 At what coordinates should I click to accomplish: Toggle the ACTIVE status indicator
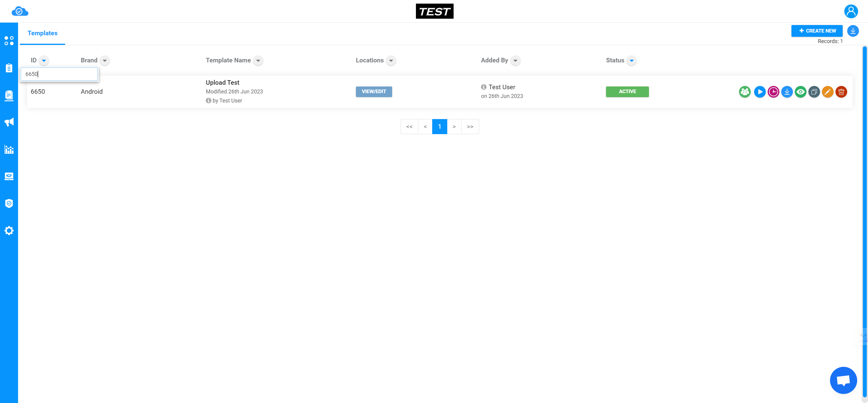(628, 91)
